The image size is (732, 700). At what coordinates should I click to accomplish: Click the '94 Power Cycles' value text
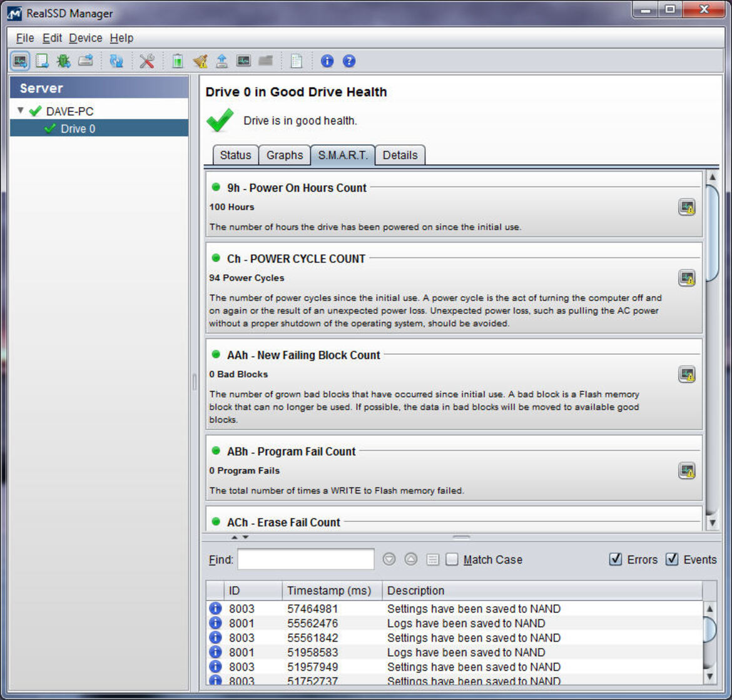coord(247,278)
